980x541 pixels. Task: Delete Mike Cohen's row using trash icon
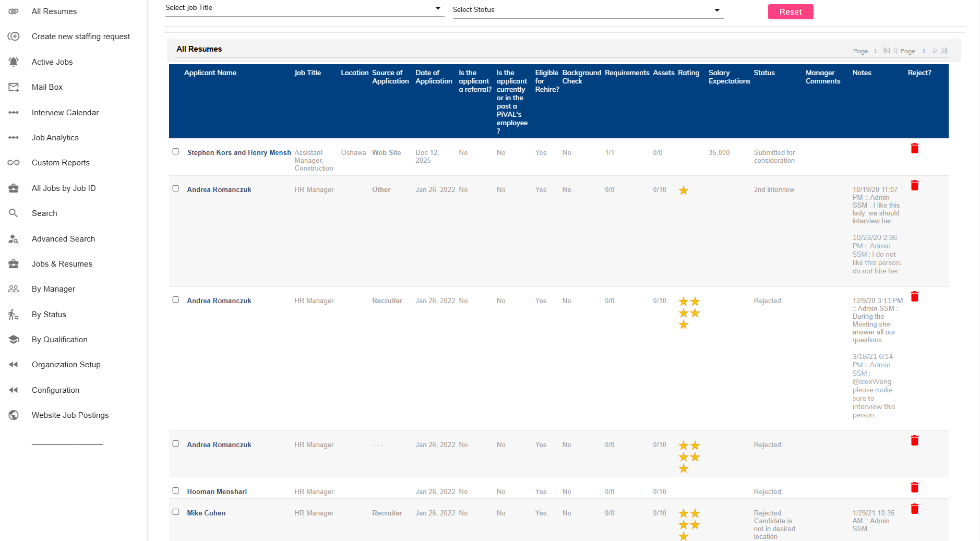(x=915, y=509)
